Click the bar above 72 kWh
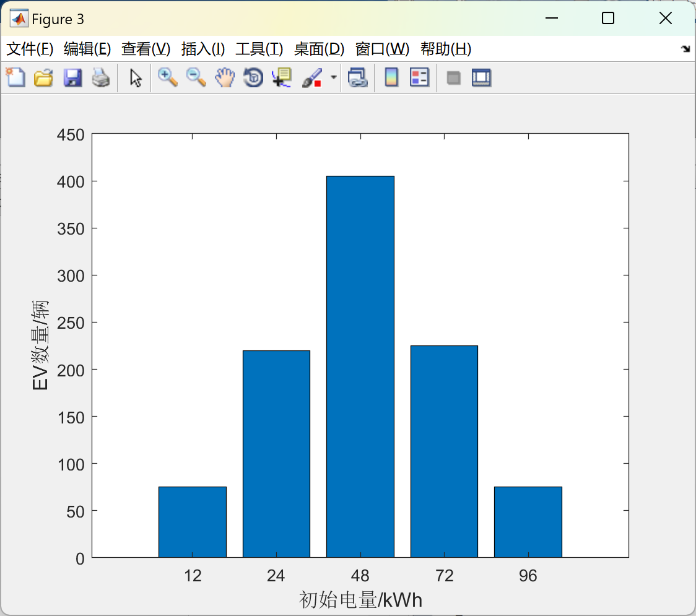 (x=445, y=451)
